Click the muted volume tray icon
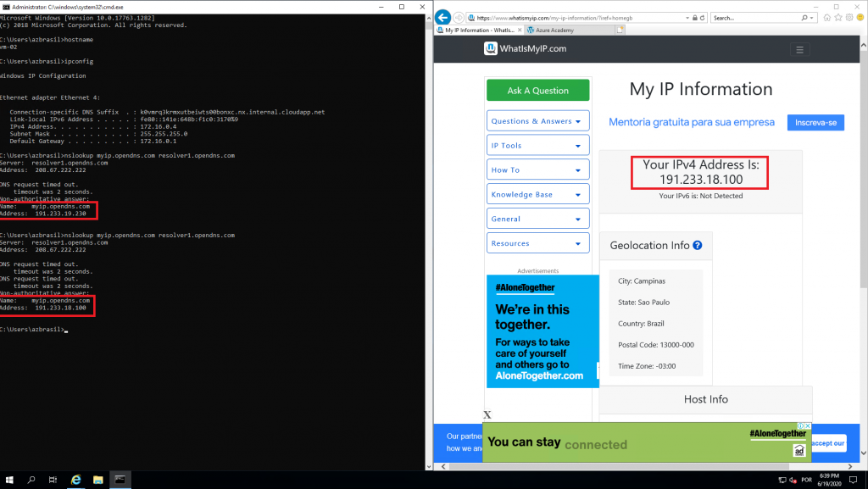 pyautogui.click(x=793, y=481)
